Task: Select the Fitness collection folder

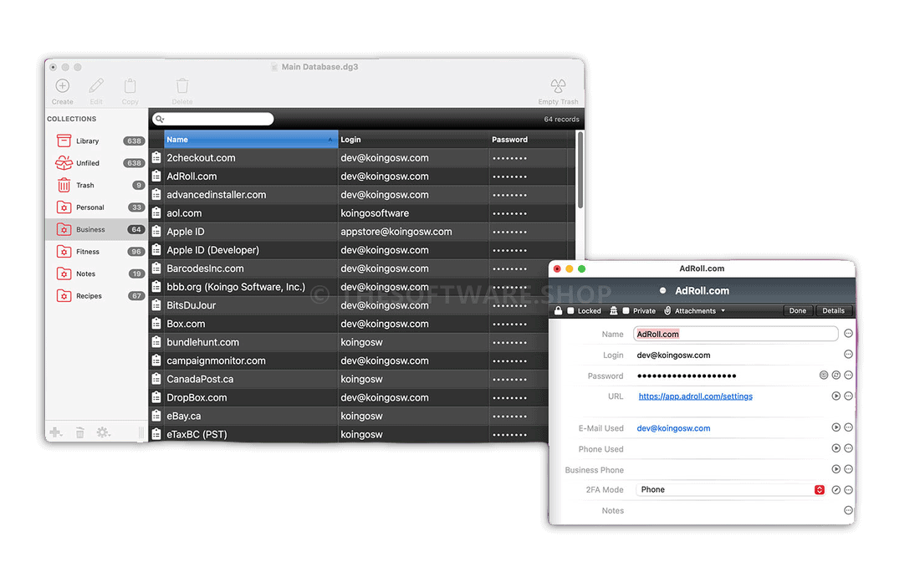Action: pos(97,252)
